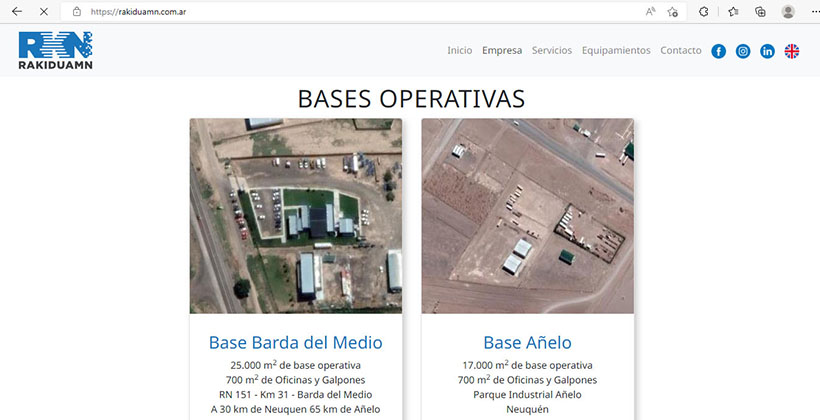This screenshot has width=820, height=420.
Task: Go to the Inicio menu item
Action: point(459,50)
